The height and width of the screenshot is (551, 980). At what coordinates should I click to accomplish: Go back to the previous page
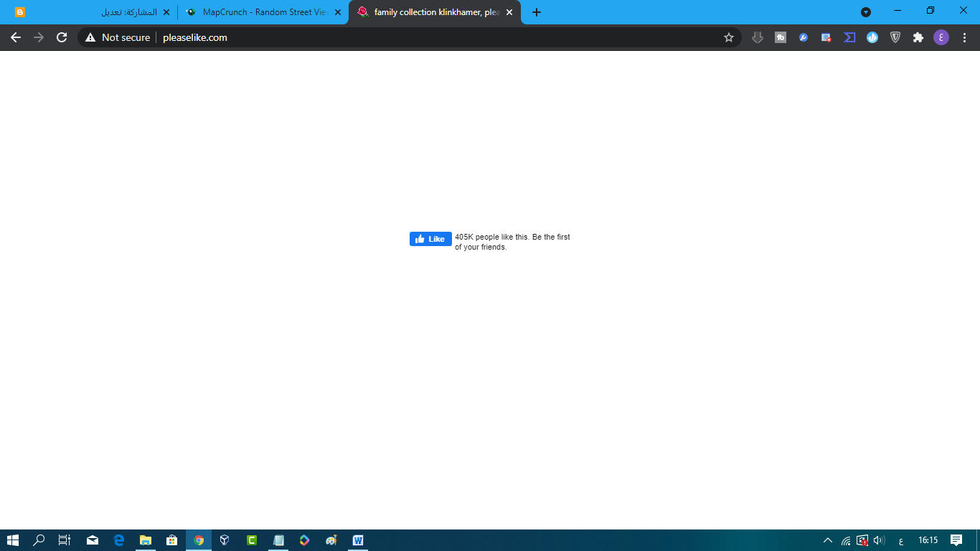16,37
